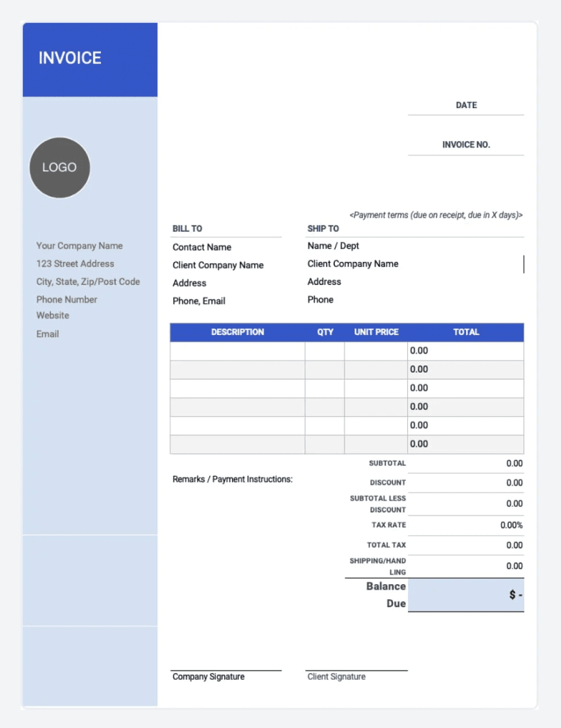This screenshot has height=728, width=561.
Task: Click Your Company Name in sidebar
Action: click(x=79, y=246)
